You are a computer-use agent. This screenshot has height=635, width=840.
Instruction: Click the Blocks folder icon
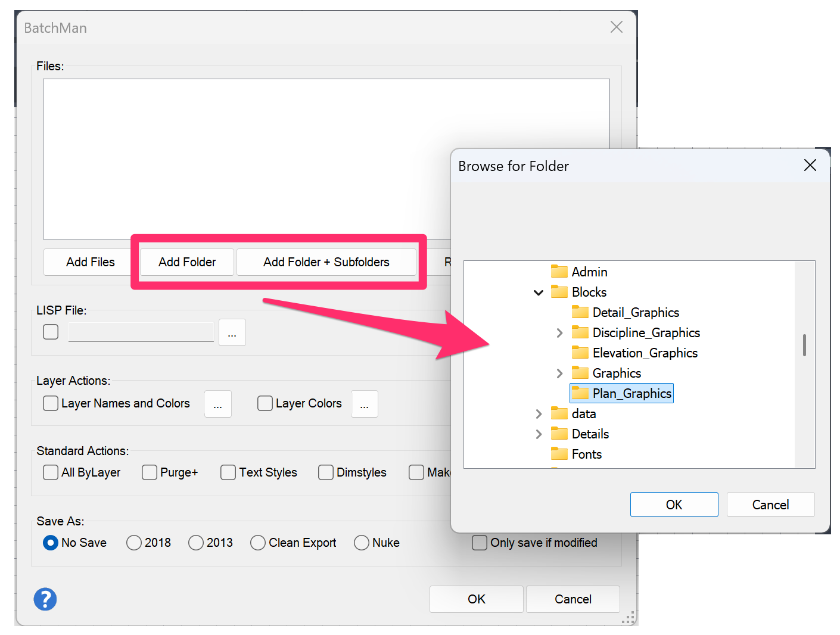pos(559,292)
